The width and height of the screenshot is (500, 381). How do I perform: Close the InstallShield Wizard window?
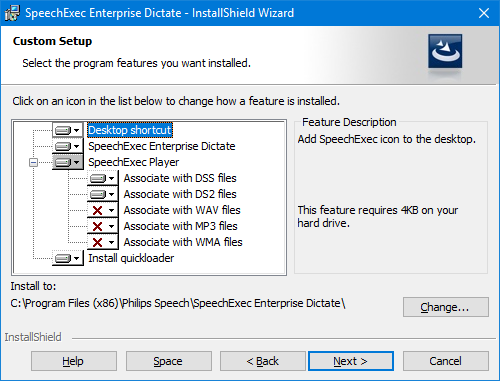(484, 13)
